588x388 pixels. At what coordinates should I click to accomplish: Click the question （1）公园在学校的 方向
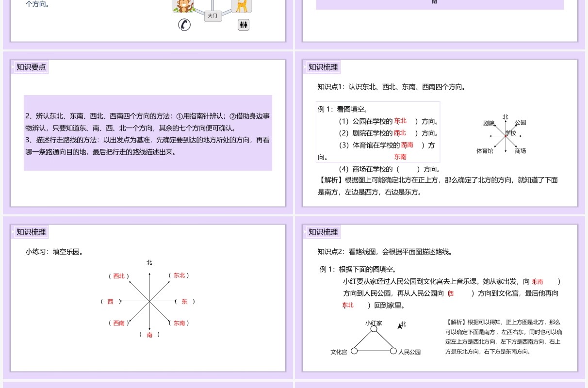(388, 121)
